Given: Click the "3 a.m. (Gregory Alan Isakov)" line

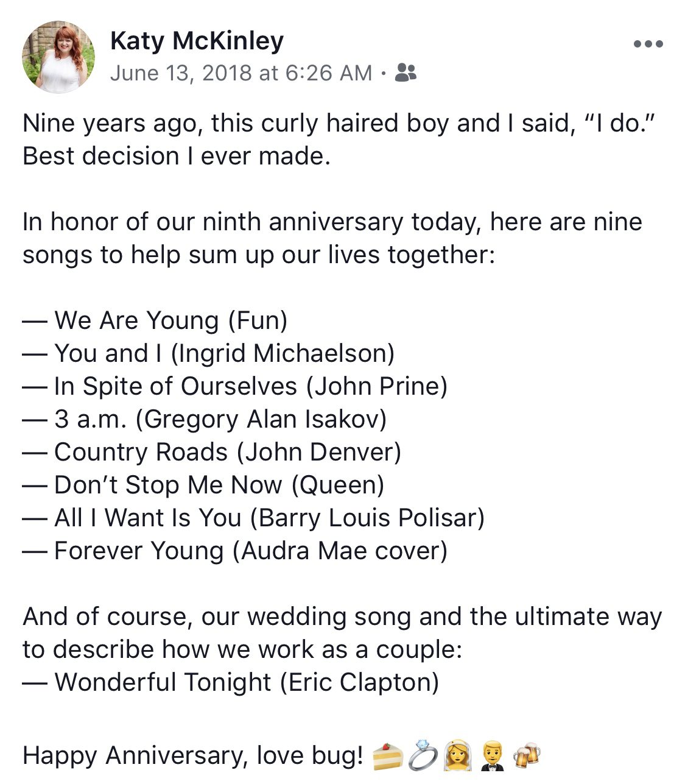Looking at the screenshot, I should (220, 419).
